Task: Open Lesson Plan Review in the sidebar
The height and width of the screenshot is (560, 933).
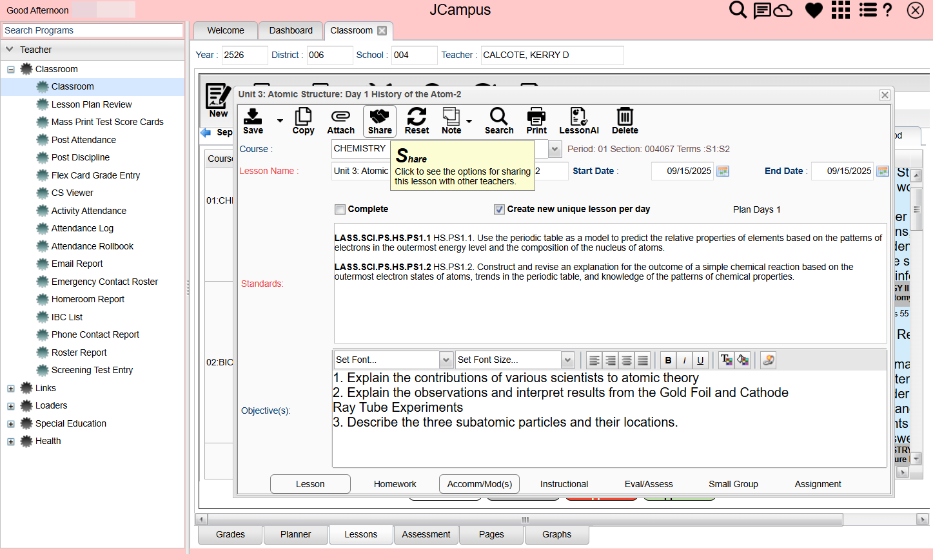Action: pyautogui.click(x=92, y=104)
